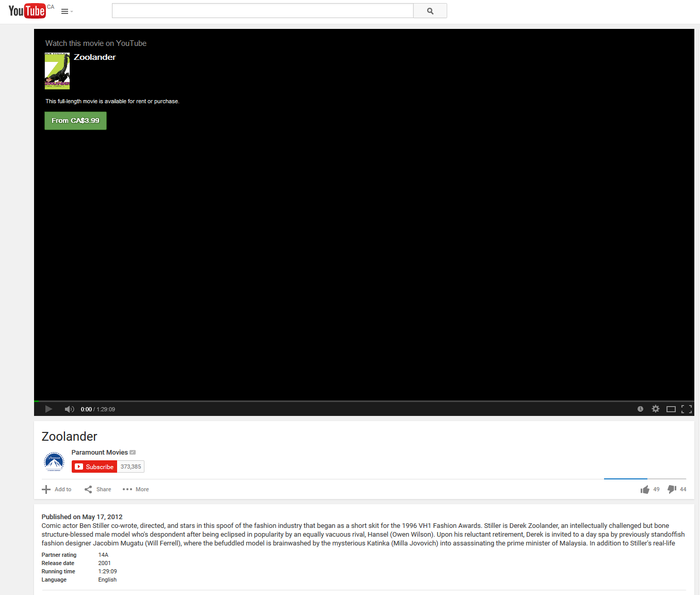This screenshot has width=700, height=595.
Task: Click the Watch Later clock icon
Action: [640, 409]
